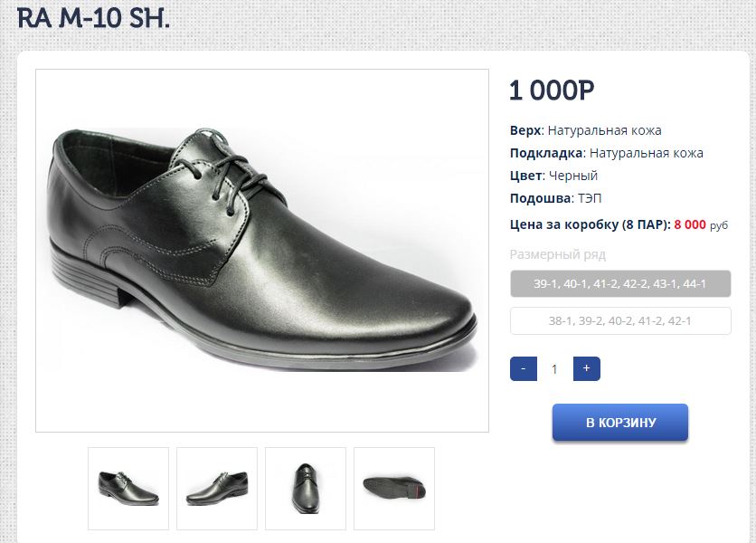756x543 pixels.
Task: Select size range 39-1, 40-1, 41-2, 42-2, 43-1, 44-1
Action: pos(620,284)
